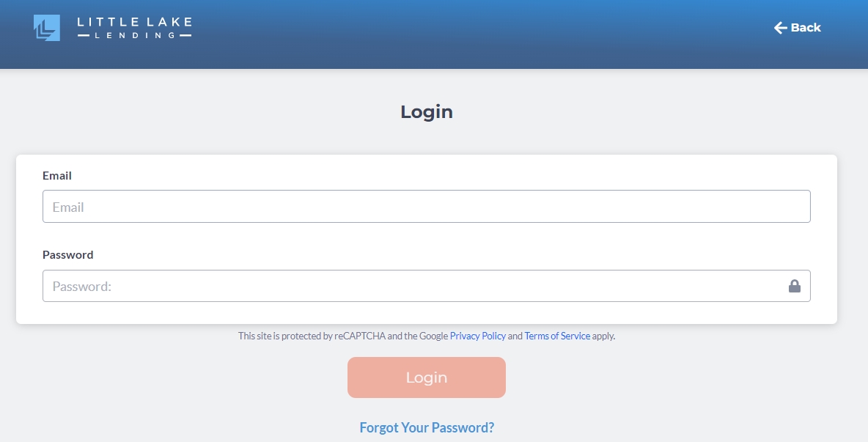
Task: Click the "LENDING" text under the wordmark
Action: 134,35
